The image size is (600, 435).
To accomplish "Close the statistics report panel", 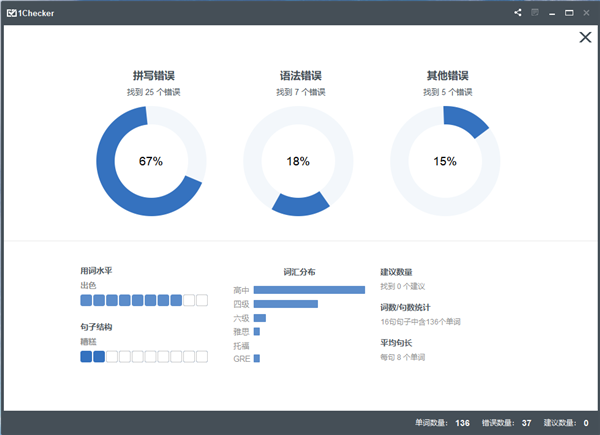I will coord(586,37).
